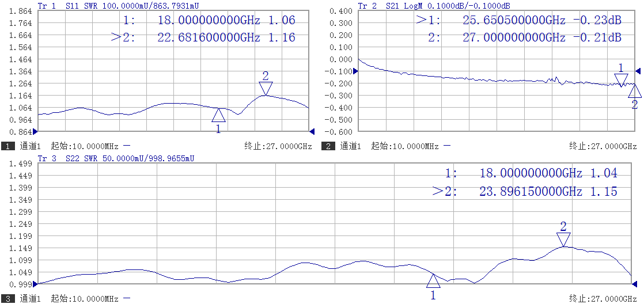Select the Tr 2 S21 LogM trace title
644x304 pixels.
(433, 5)
